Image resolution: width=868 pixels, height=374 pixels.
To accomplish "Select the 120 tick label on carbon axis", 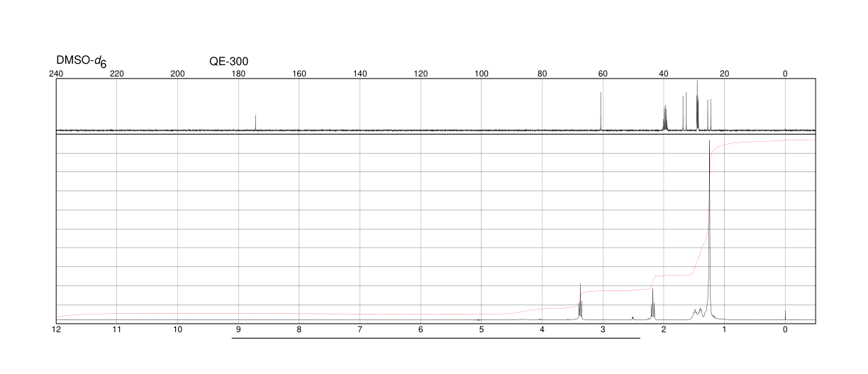I will click(x=421, y=74).
